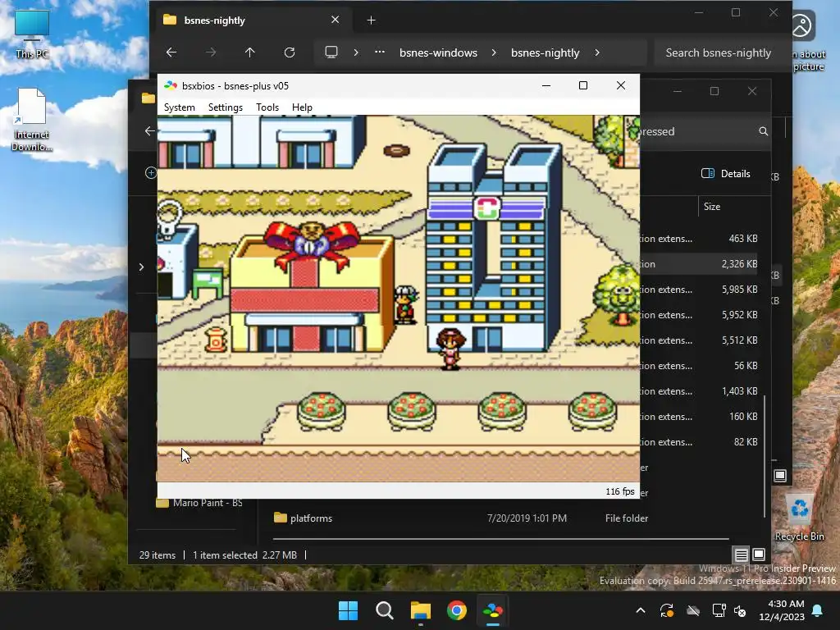This screenshot has height=630, width=840.
Task: Go back in bsnes-nightly Explorer window
Action: [x=171, y=52]
